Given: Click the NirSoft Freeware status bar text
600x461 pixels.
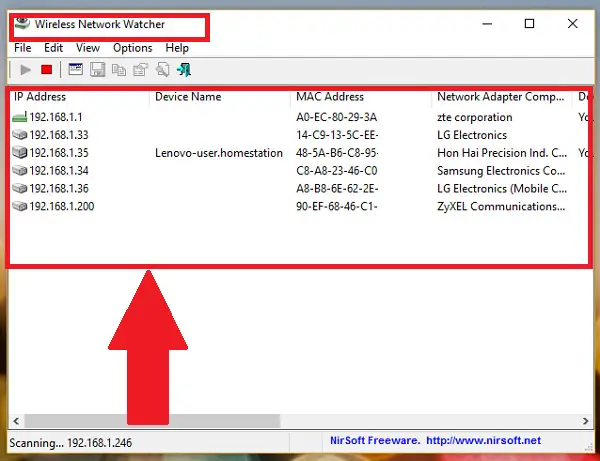Looking at the screenshot, I should 375,441.
